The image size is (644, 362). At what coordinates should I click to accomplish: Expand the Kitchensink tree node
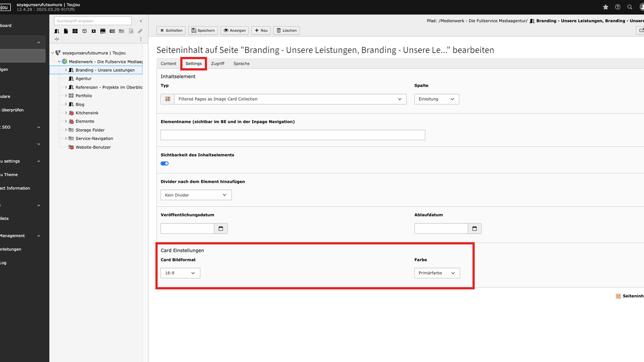click(x=66, y=113)
